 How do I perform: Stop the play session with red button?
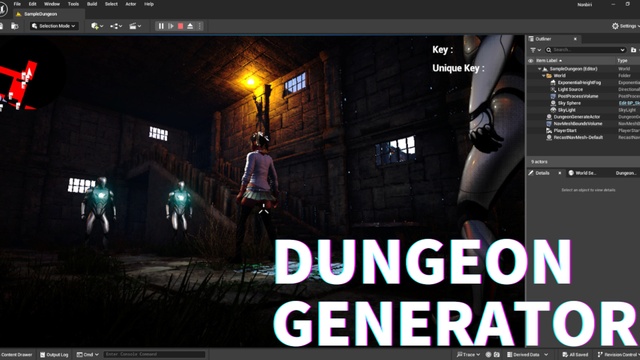click(x=180, y=26)
